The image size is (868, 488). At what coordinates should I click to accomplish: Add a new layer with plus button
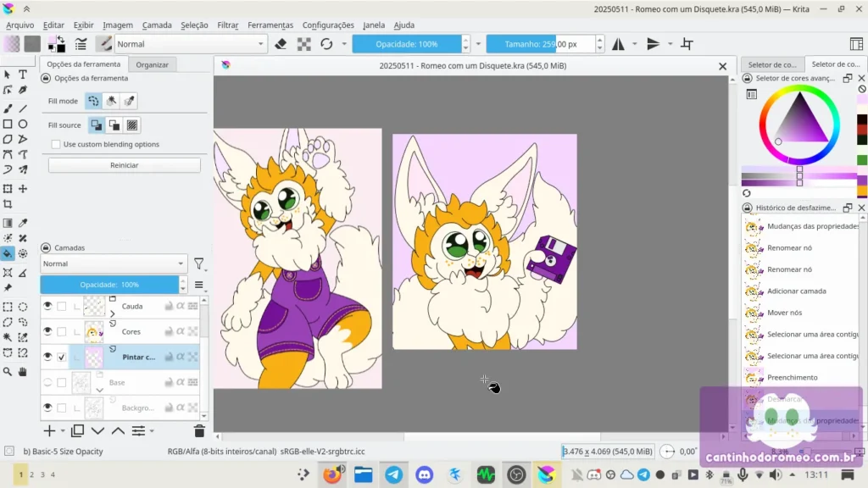click(49, 430)
